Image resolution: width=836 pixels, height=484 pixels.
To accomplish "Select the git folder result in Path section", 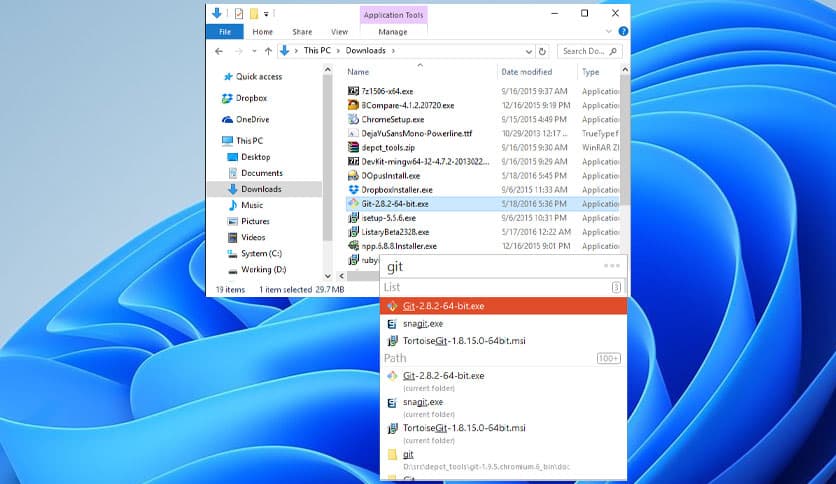I will 503,460.
